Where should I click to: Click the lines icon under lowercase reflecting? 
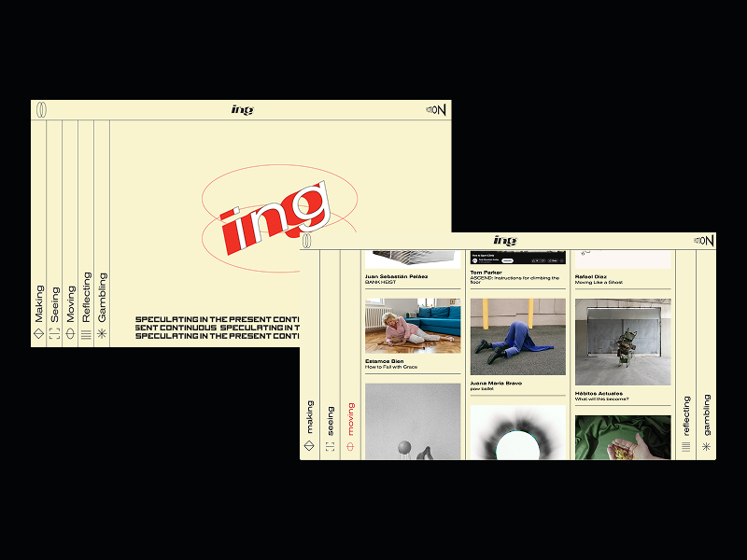click(686, 447)
